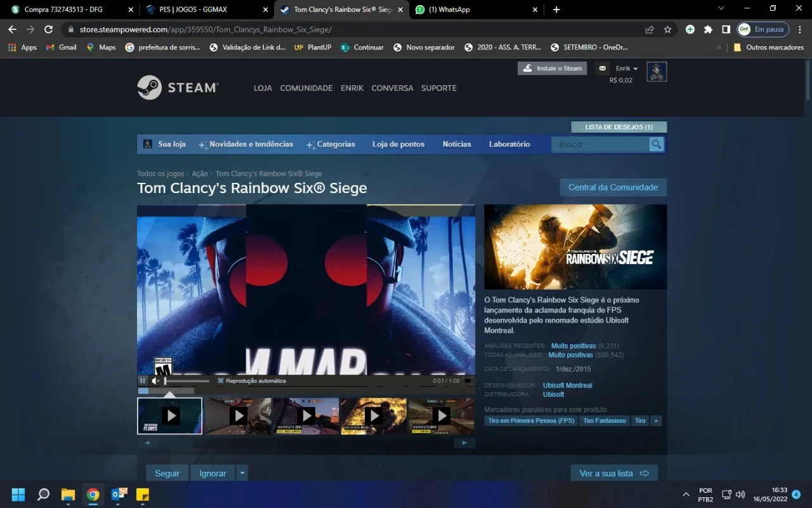
Task: Follow the Ação breadcrumb link
Action: [200, 173]
